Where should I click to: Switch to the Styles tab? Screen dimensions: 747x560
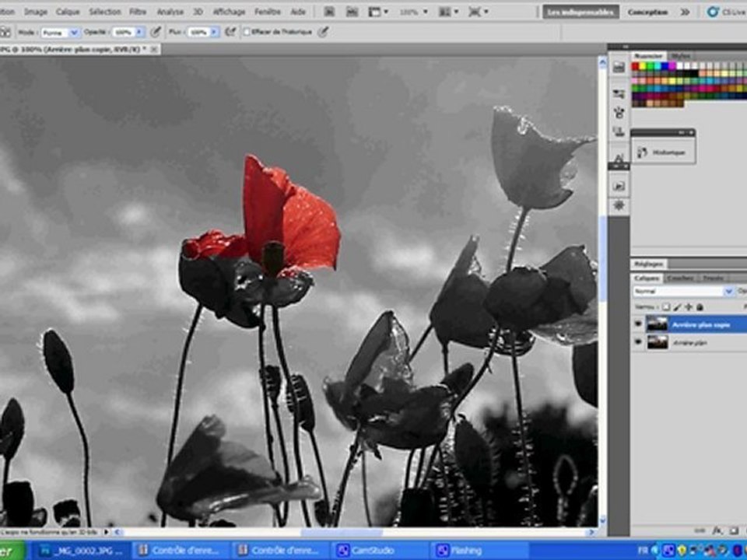[x=680, y=56]
